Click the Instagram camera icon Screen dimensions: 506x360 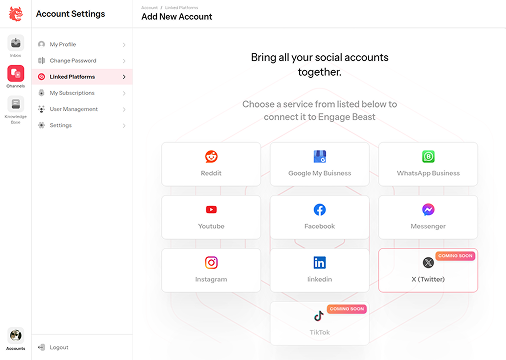(211, 263)
